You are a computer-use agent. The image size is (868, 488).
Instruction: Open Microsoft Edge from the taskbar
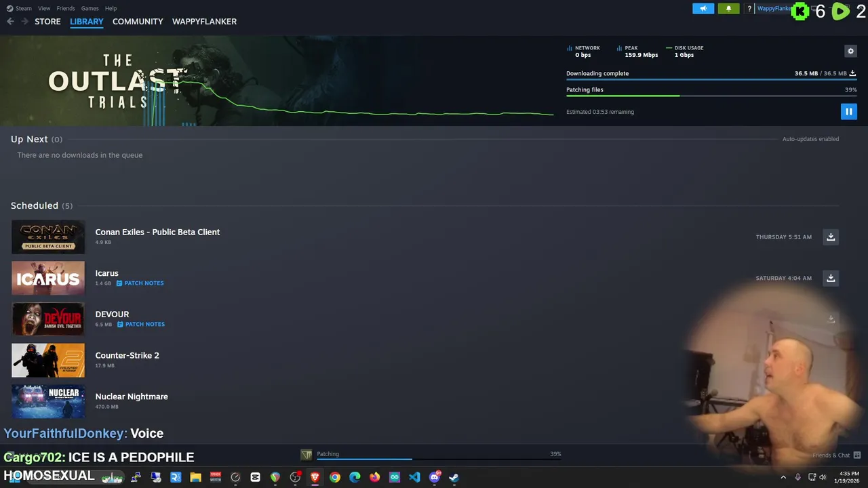pyautogui.click(x=355, y=477)
